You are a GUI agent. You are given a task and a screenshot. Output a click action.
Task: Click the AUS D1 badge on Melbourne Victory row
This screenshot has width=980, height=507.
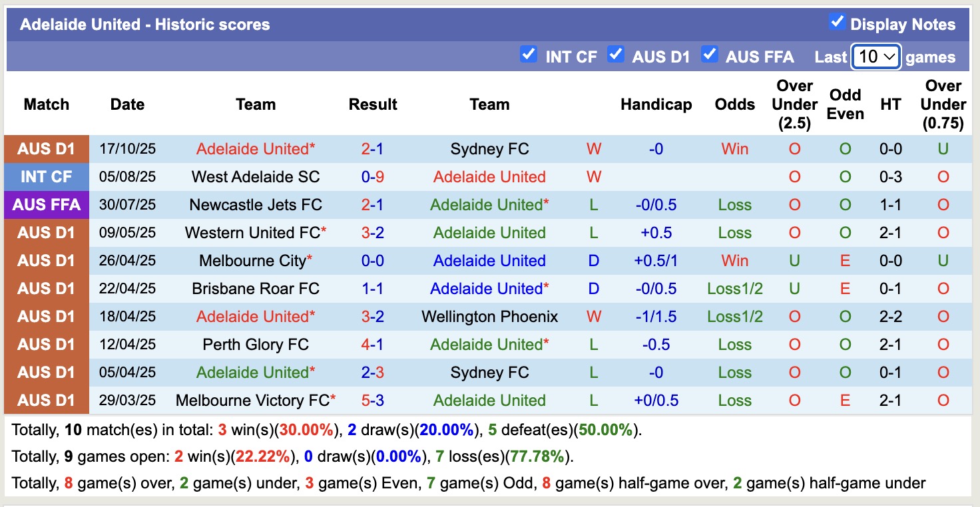tap(47, 400)
